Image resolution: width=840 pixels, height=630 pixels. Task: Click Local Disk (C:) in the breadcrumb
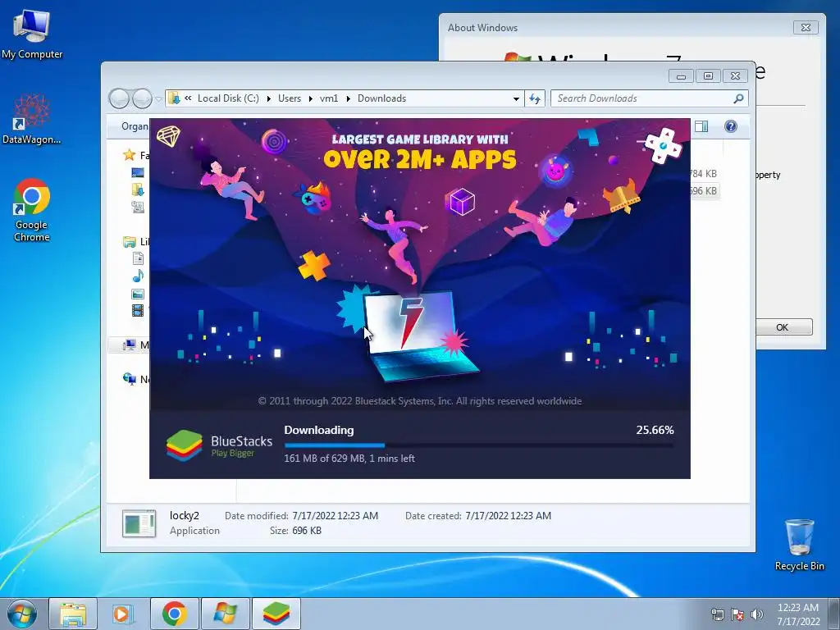click(228, 98)
